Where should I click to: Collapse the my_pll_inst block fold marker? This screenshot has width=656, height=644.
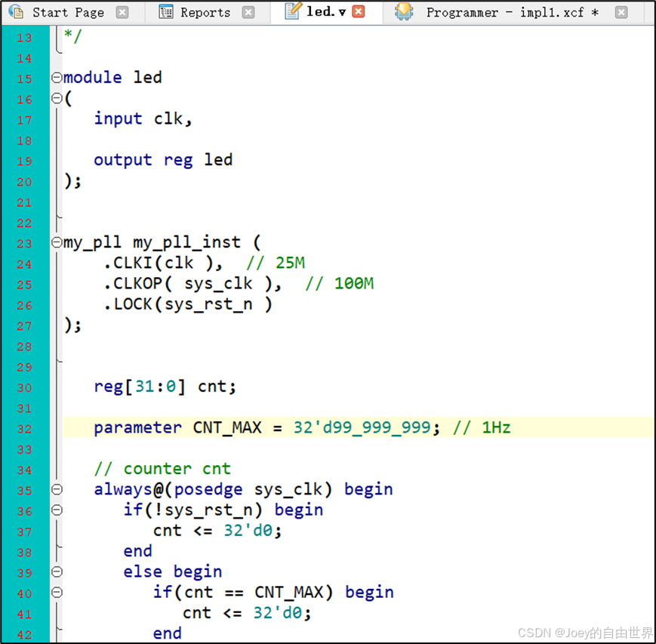coord(57,242)
